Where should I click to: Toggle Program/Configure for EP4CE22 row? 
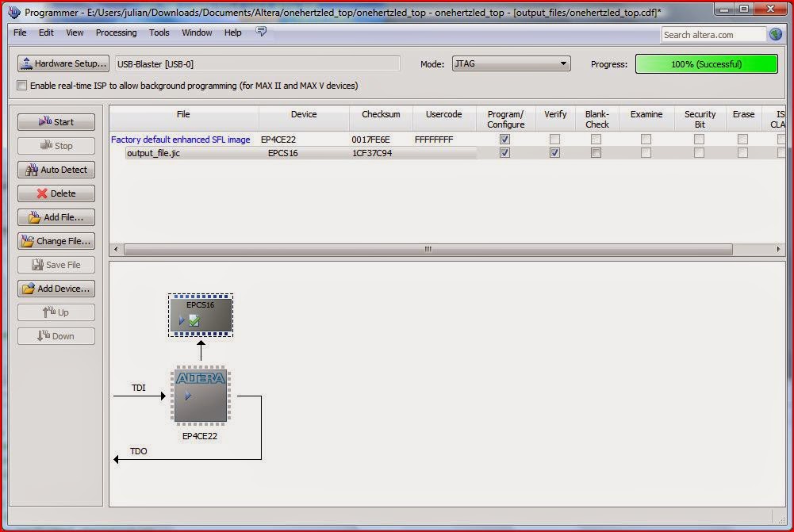(x=504, y=140)
